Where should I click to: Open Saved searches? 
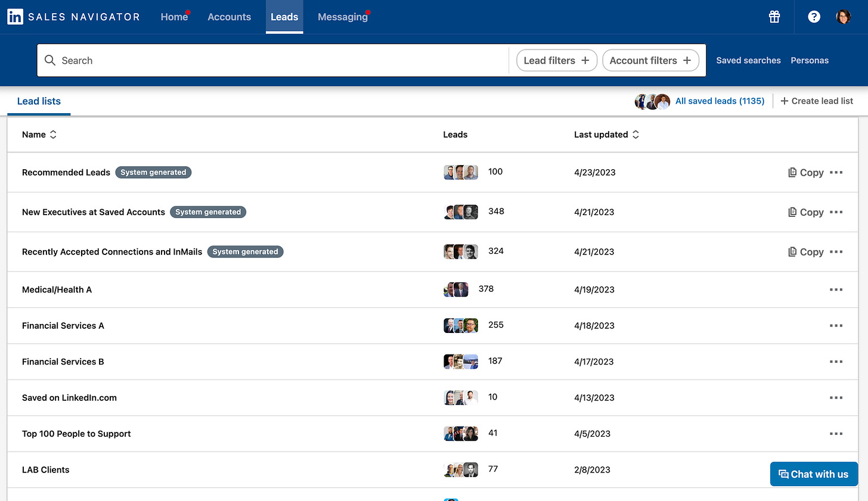click(748, 60)
